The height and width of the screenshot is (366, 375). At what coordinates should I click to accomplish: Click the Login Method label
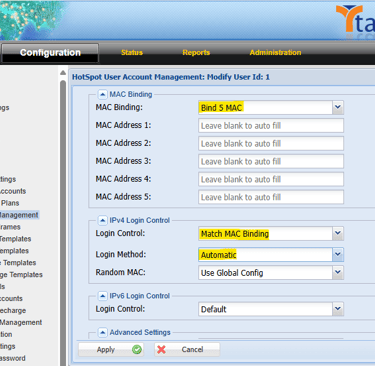[121, 254]
